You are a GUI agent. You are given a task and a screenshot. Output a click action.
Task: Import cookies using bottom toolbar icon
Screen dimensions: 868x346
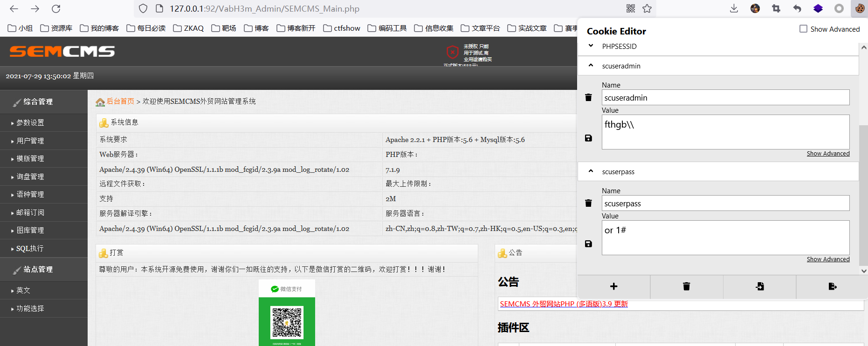click(x=759, y=286)
